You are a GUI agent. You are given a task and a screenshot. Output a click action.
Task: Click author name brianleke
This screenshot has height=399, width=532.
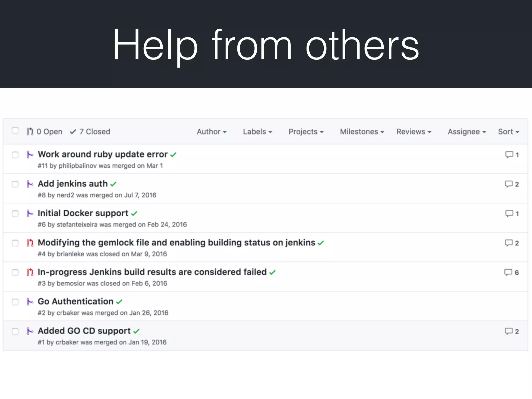pyautogui.click(x=70, y=254)
